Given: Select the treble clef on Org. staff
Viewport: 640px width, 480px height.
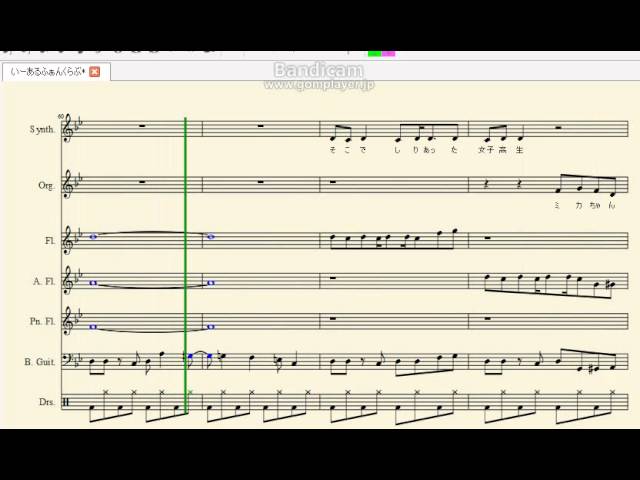Looking at the screenshot, I should (67, 184).
